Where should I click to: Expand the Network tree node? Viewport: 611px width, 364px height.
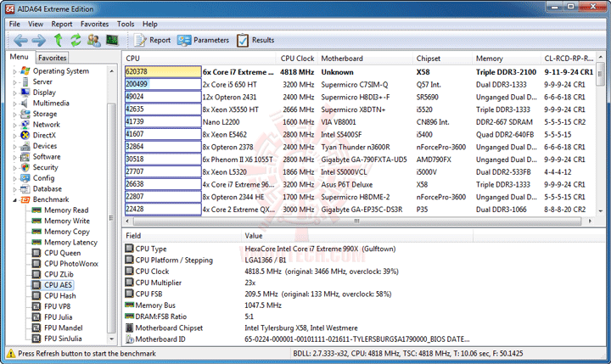coord(14,125)
